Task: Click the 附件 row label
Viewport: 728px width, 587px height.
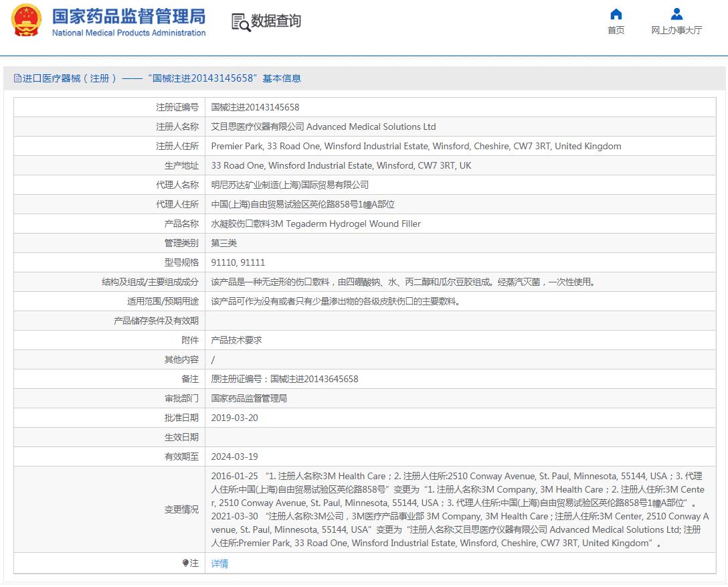Action: tap(190, 341)
